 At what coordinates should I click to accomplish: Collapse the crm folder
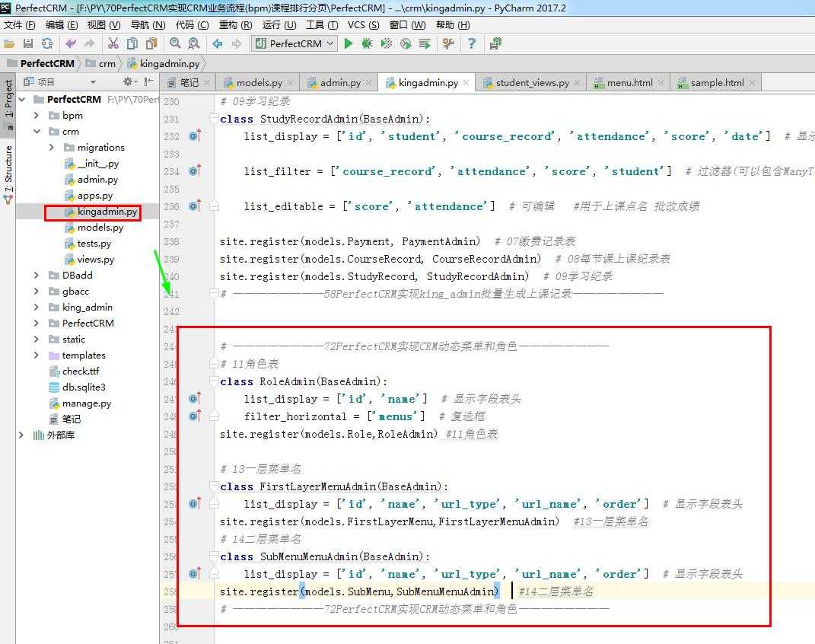click(x=37, y=132)
